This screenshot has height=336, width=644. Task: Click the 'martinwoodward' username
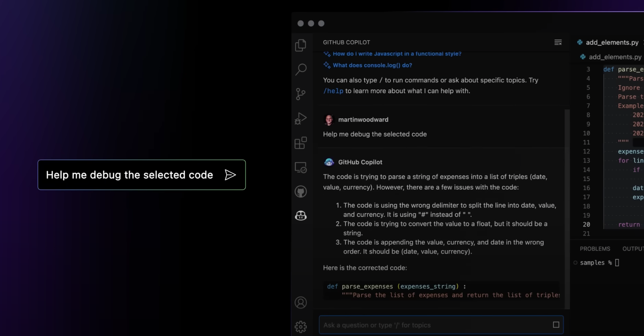(363, 120)
